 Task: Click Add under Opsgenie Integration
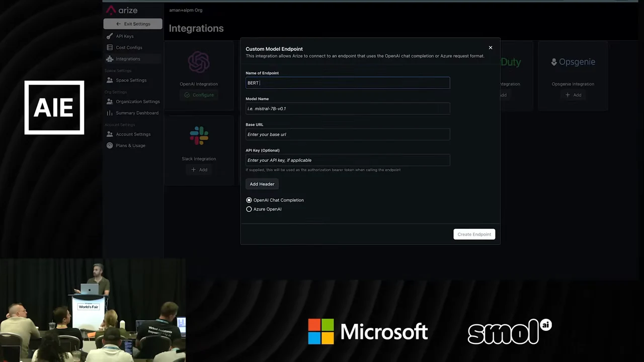573,95
